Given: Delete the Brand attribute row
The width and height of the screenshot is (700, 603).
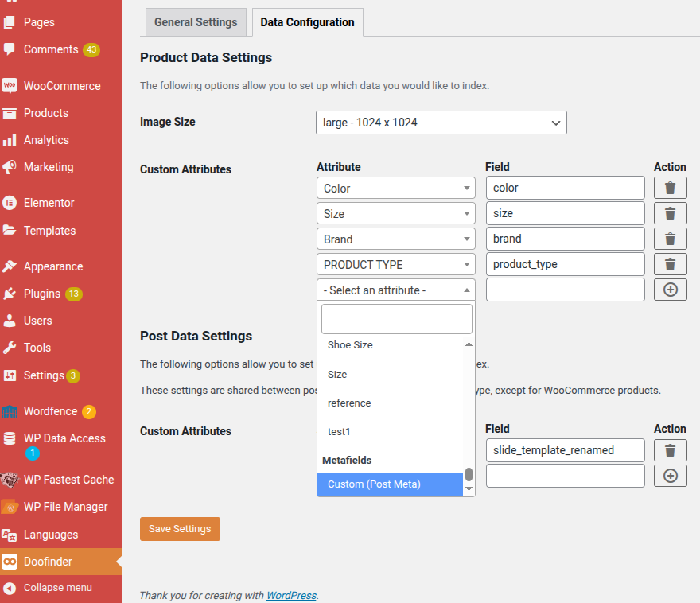Looking at the screenshot, I should click(x=670, y=239).
